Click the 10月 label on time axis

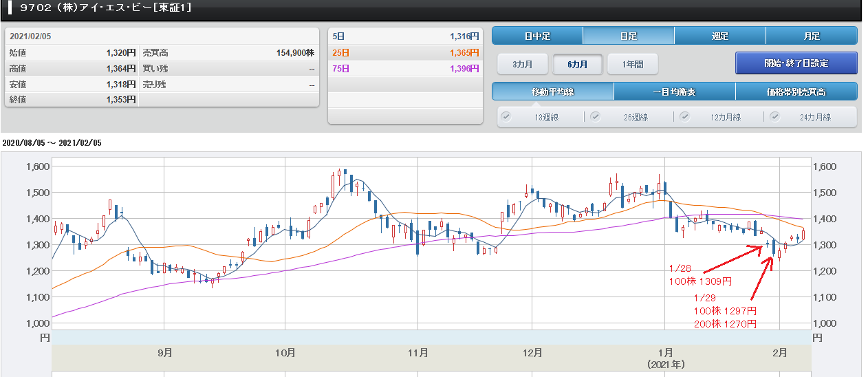point(285,353)
